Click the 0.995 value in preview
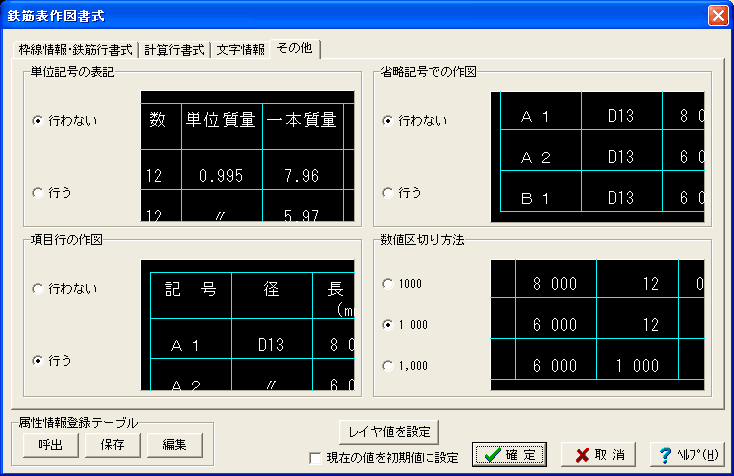The image size is (734, 476). [x=221, y=176]
